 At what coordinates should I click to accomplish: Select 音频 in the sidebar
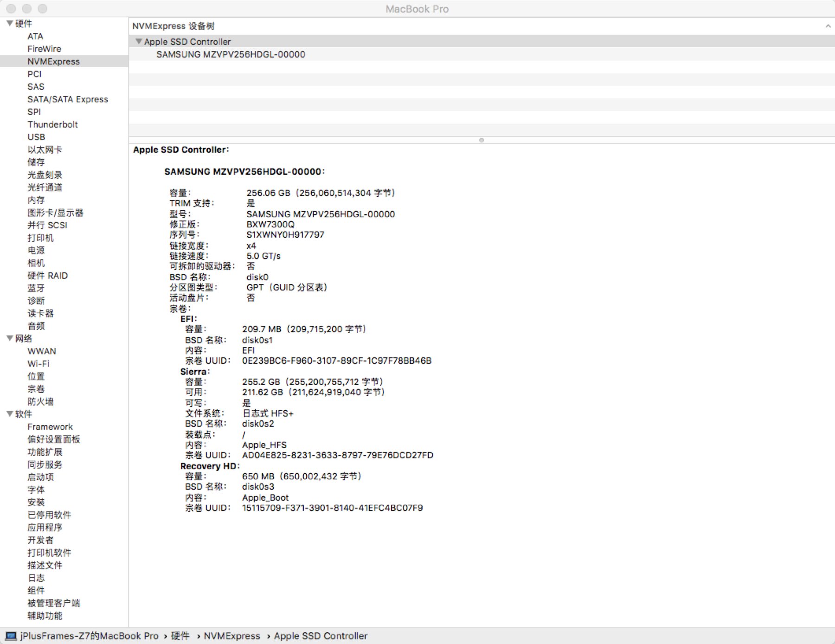pyautogui.click(x=36, y=326)
